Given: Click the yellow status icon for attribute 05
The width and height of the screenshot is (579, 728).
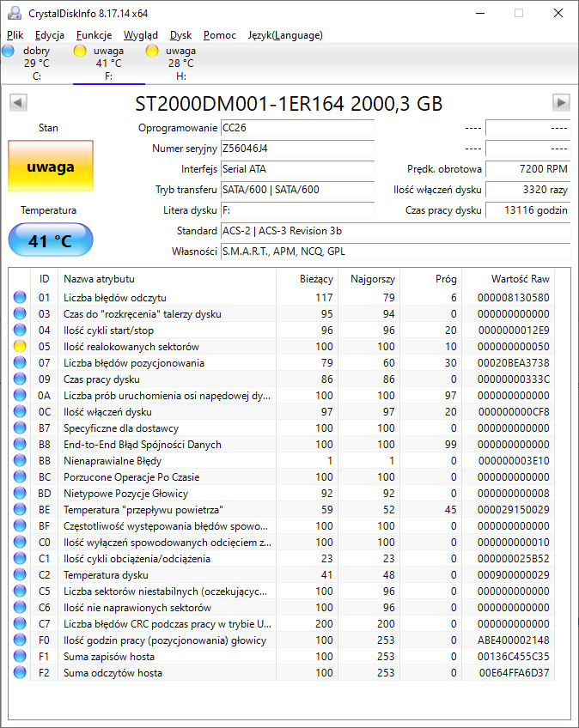Looking at the screenshot, I should (20, 346).
